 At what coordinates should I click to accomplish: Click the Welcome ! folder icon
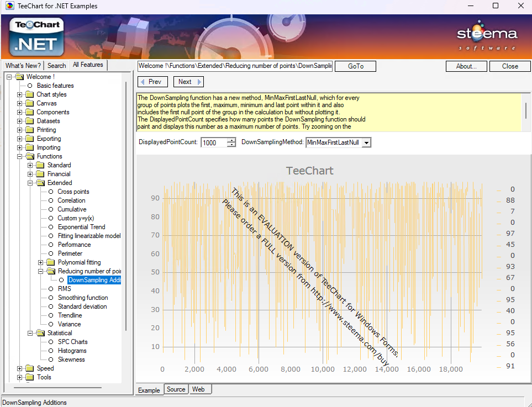point(20,77)
